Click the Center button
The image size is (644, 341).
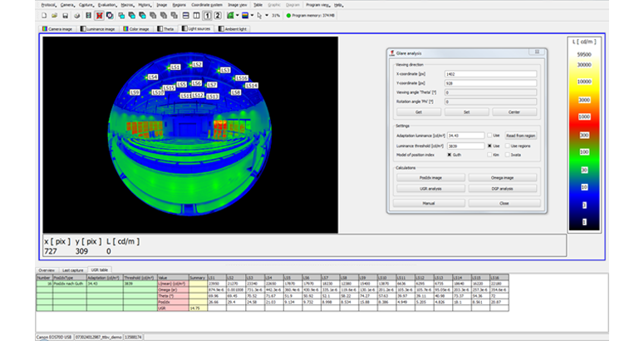point(514,112)
